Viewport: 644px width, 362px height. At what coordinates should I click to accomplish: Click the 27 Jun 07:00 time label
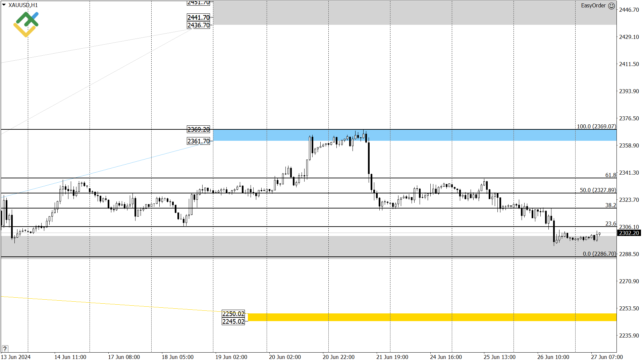(607, 357)
